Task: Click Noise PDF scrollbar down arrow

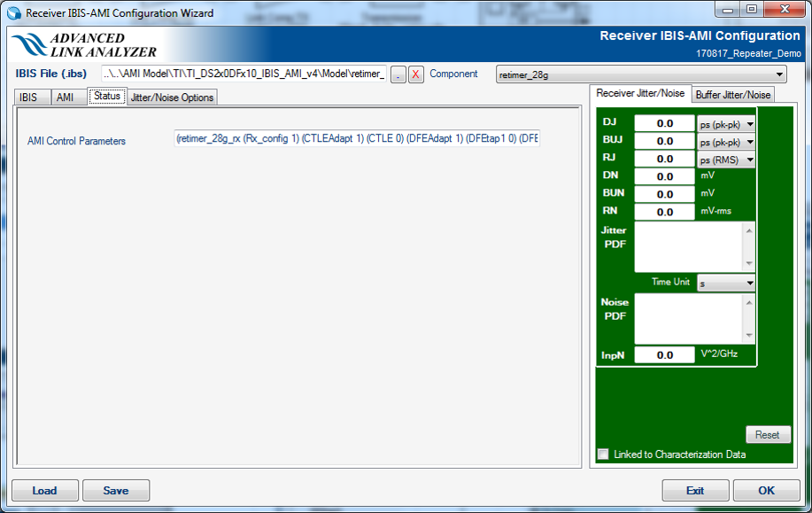Action: click(749, 336)
